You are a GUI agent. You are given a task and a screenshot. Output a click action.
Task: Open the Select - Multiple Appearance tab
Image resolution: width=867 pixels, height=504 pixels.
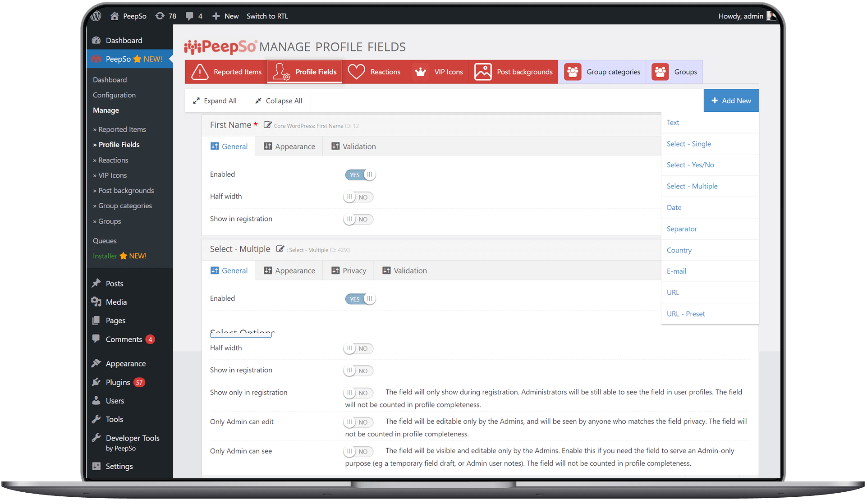click(289, 270)
